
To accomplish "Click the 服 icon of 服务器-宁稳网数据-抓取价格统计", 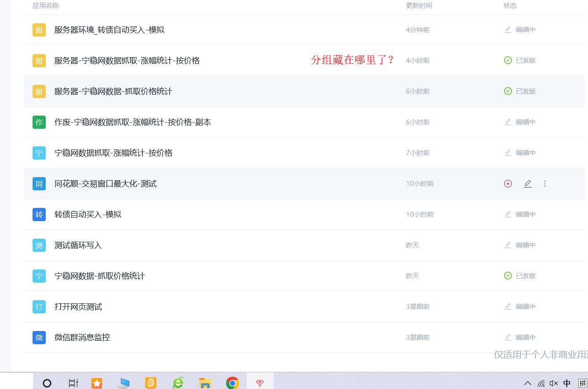I will click(x=39, y=91).
